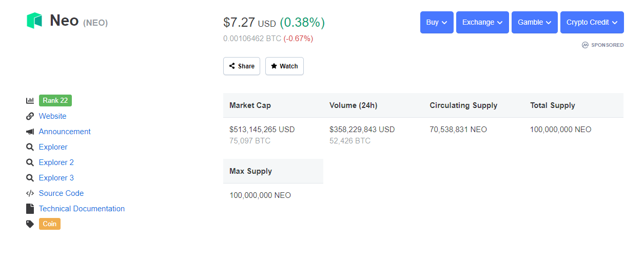Click the document icon beside Technical Documentation
The image size is (644, 256).
coord(29,209)
